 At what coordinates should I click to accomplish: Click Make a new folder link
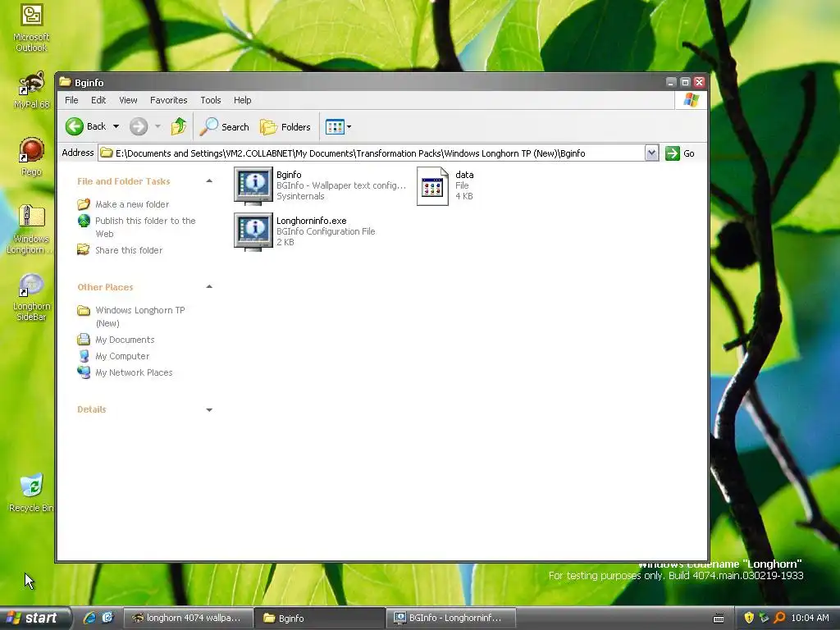pos(132,204)
